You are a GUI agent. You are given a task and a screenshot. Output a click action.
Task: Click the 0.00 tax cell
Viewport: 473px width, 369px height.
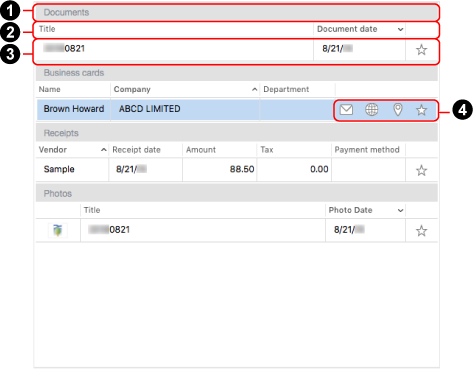pos(294,169)
